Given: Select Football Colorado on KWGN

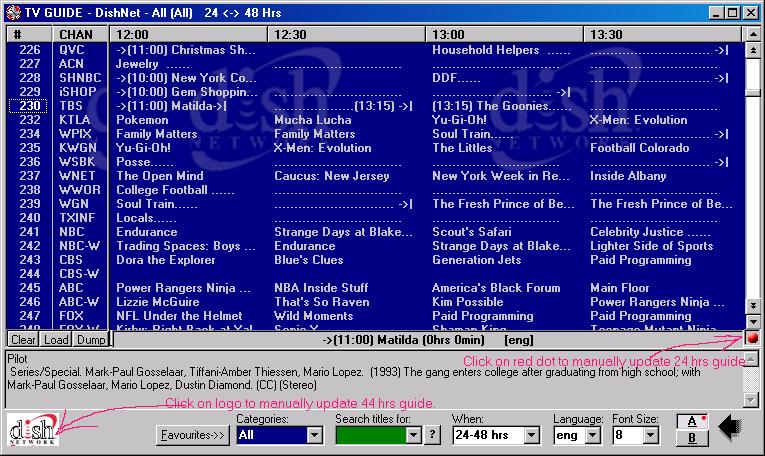Looking at the screenshot, I should [640, 148].
